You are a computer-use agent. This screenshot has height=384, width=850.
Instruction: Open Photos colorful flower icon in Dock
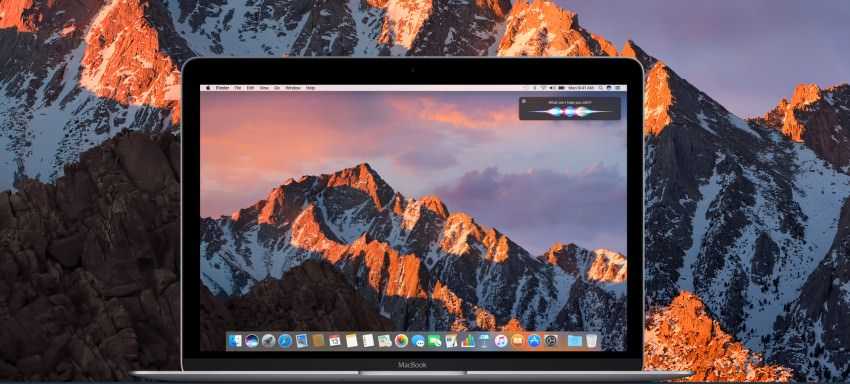(401, 340)
